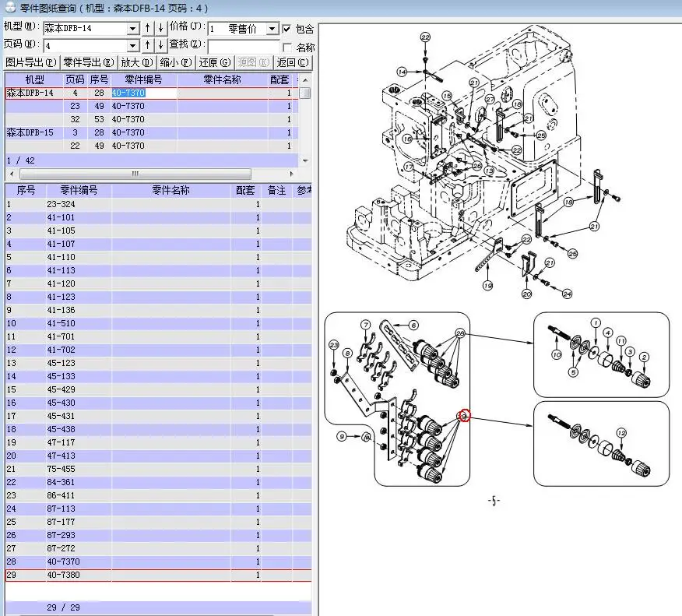This screenshot has height=616, width=682.
Task: Click the up arrow next to 页码 field
Action: click(148, 45)
